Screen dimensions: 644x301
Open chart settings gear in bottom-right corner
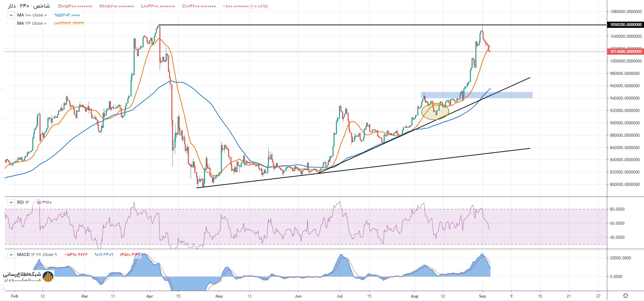click(x=625, y=296)
